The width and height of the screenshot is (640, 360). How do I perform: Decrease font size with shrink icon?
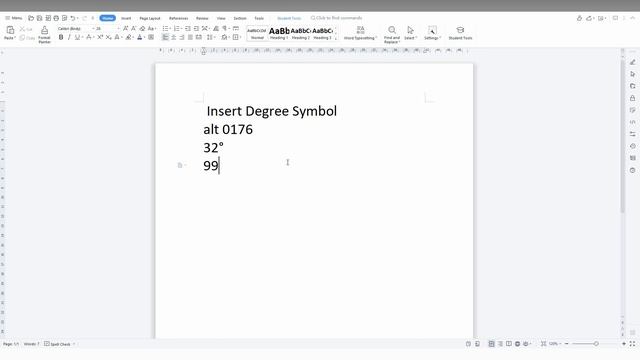(x=133, y=29)
